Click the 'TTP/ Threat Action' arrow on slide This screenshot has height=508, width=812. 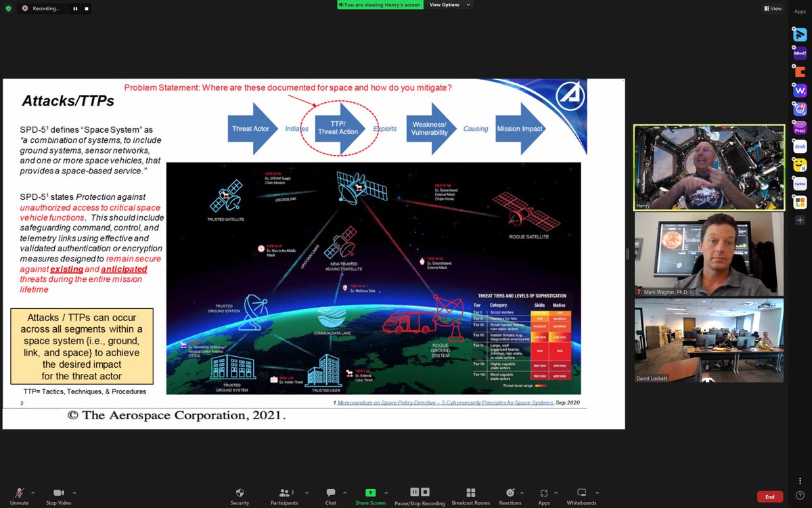coord(339,129)
